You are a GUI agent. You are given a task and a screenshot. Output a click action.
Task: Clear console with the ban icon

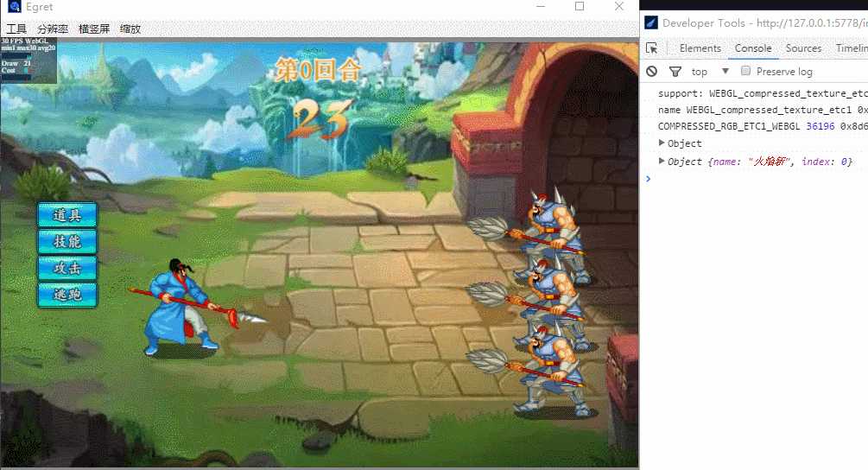pyautogui.click(x=651, y=72)
